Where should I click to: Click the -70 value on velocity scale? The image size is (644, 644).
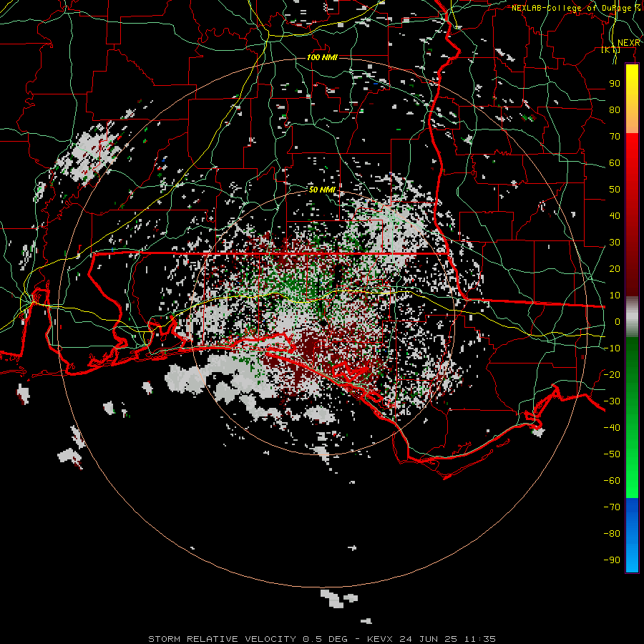tap(612, 507)
